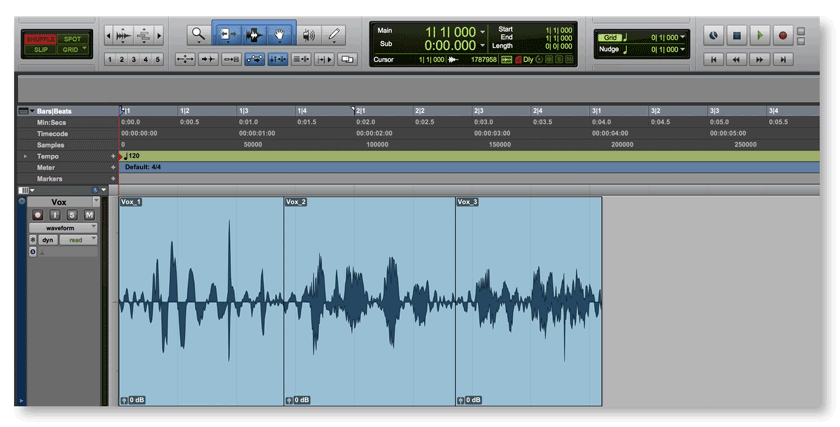Click the Online transport button
This screenshot has height=427, width=840.
(713, 35)
